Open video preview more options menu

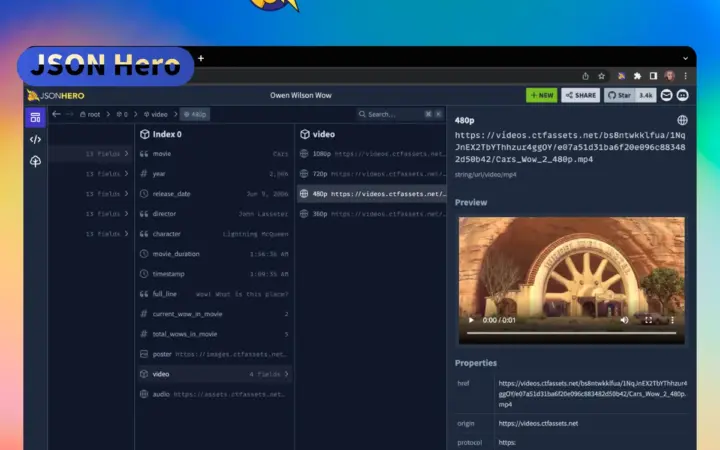[x=672, y=320]
